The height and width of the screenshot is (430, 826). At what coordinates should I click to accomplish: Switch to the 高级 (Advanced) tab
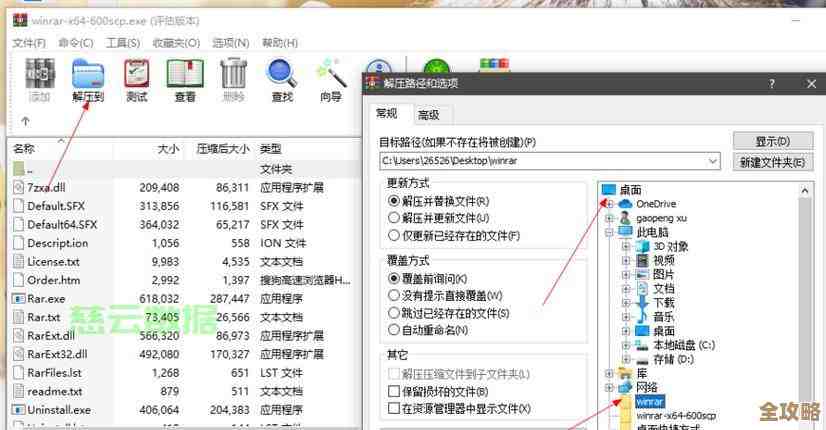428,115
